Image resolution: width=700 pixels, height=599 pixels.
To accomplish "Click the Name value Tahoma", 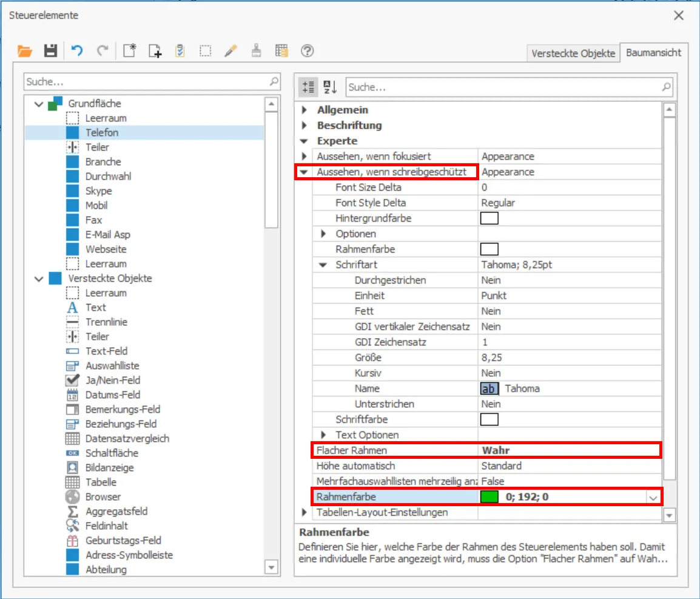I will click(522, 388).
